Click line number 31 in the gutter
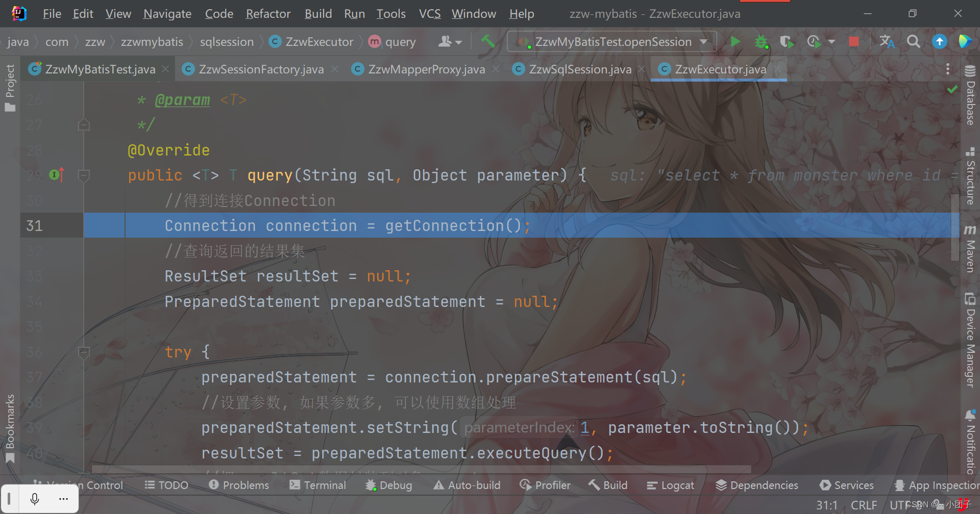This screenshot has height=514, width=980. click(34, 225)
